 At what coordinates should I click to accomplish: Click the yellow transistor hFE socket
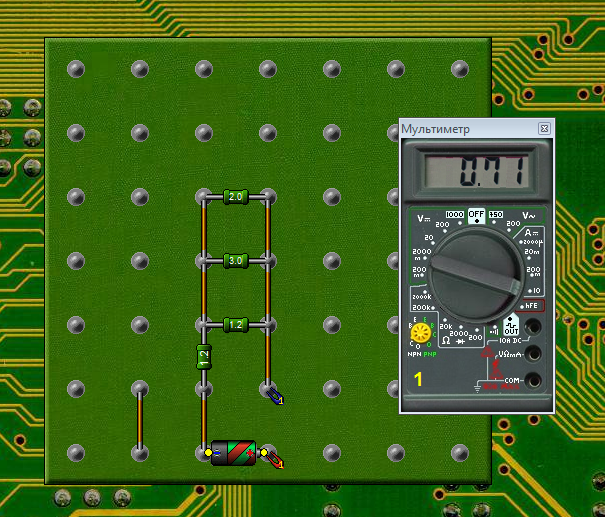point(422,332)
